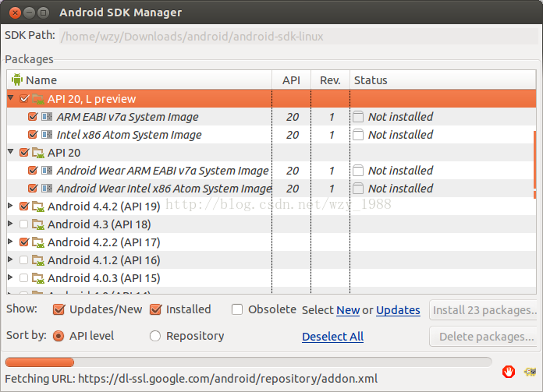The image size is (543, 392).
Task: Collapse the API 20, L preview group
Action: click(x=11, y=98)
